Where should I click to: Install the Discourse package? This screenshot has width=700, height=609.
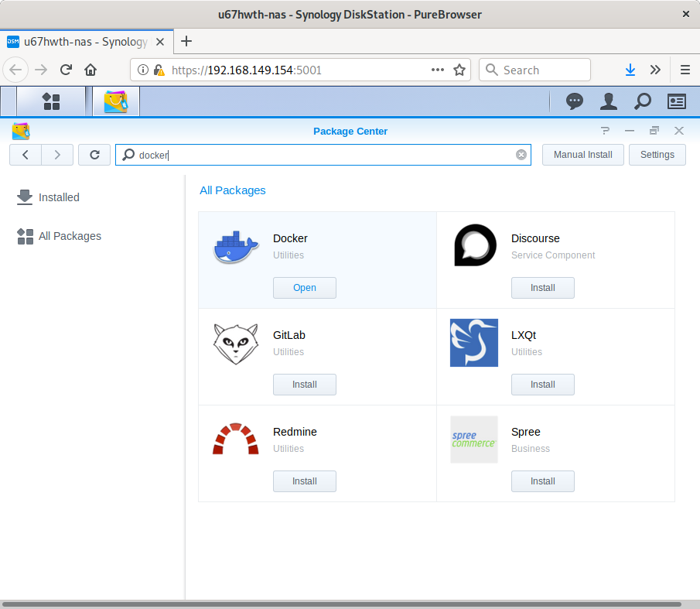click(543, 288)
